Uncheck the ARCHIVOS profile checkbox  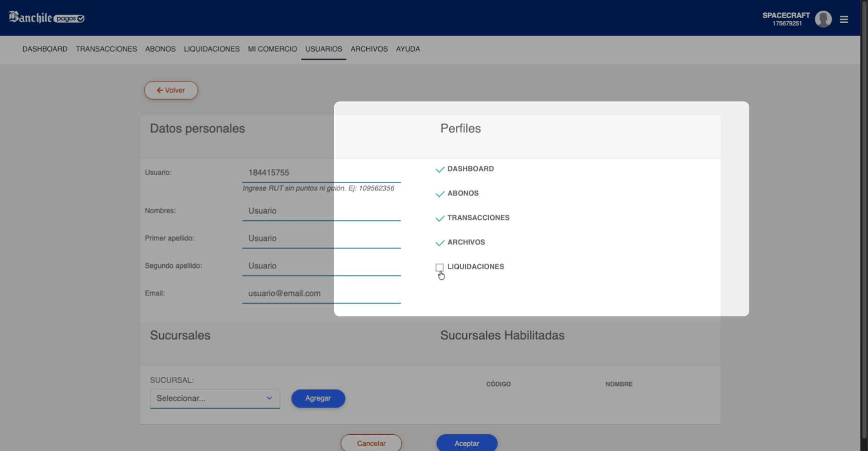coord(440,242)
